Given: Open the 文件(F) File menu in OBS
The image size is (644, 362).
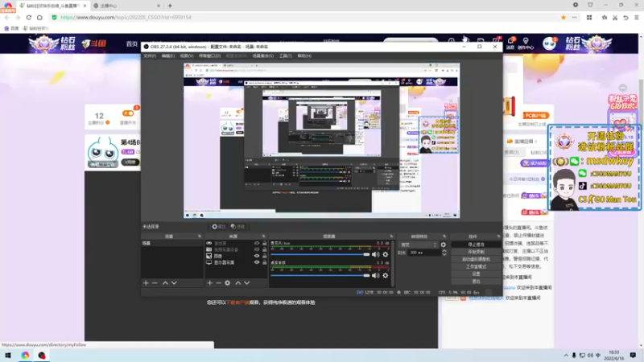Looking at the screenshot, I should coord(150,56).
